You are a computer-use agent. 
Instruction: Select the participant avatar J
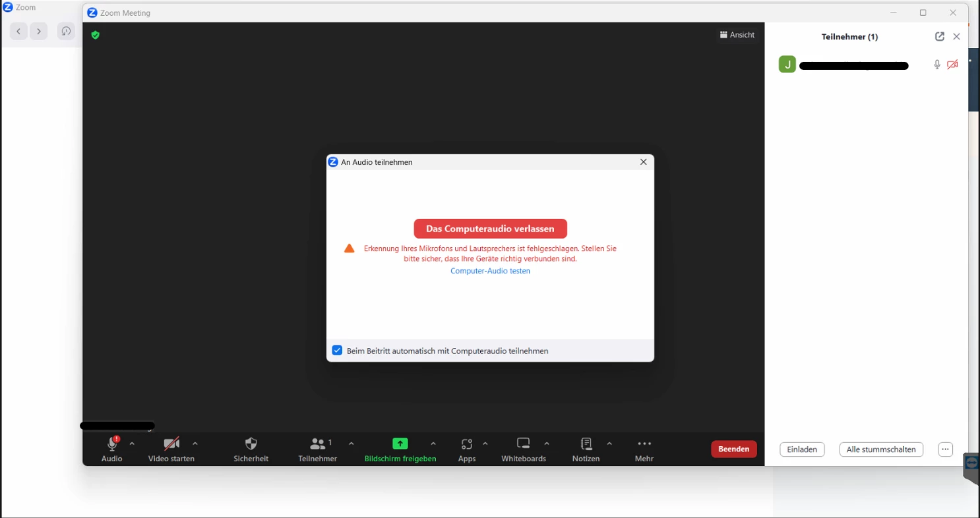[787, 65]
